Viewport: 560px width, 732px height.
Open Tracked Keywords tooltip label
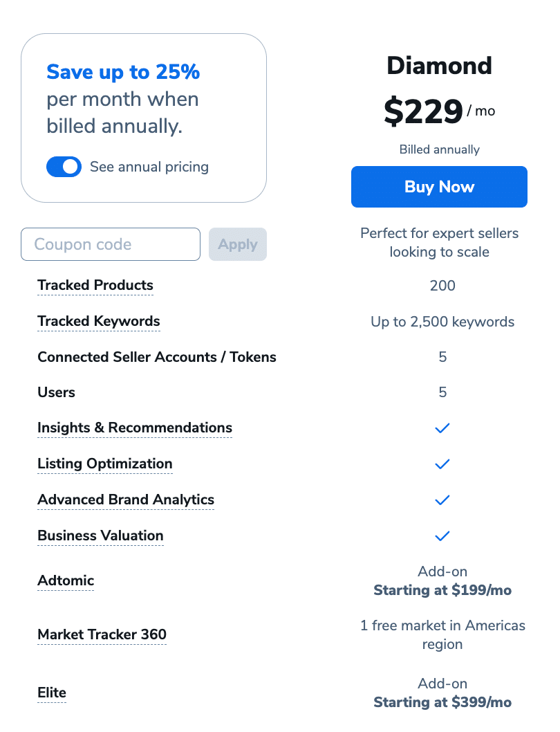[x=98, y=321]
